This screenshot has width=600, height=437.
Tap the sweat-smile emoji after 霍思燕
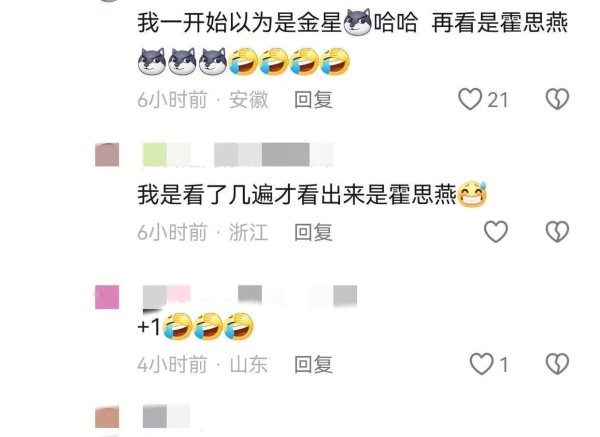point(472,194)
